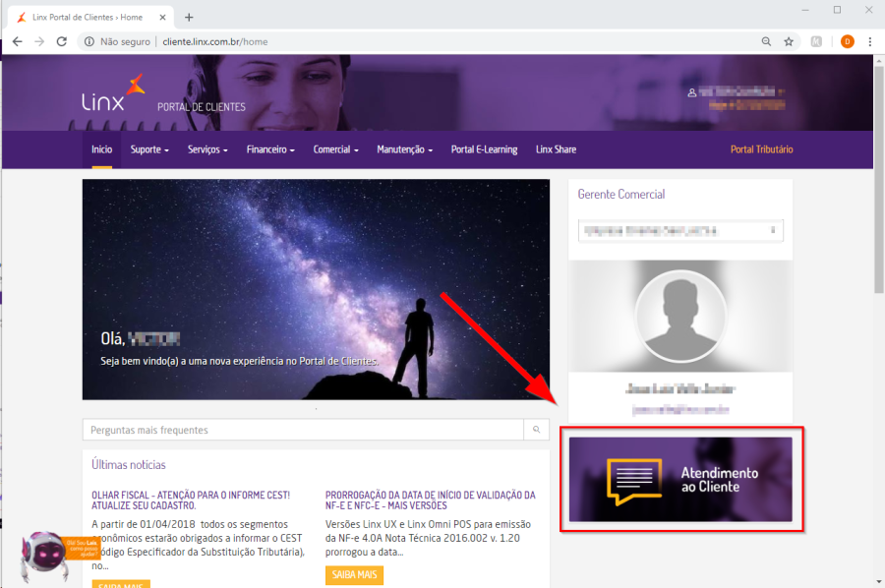
Task: Click the zoom magnifier icon in address bar
Action: [x=766, y=41]
